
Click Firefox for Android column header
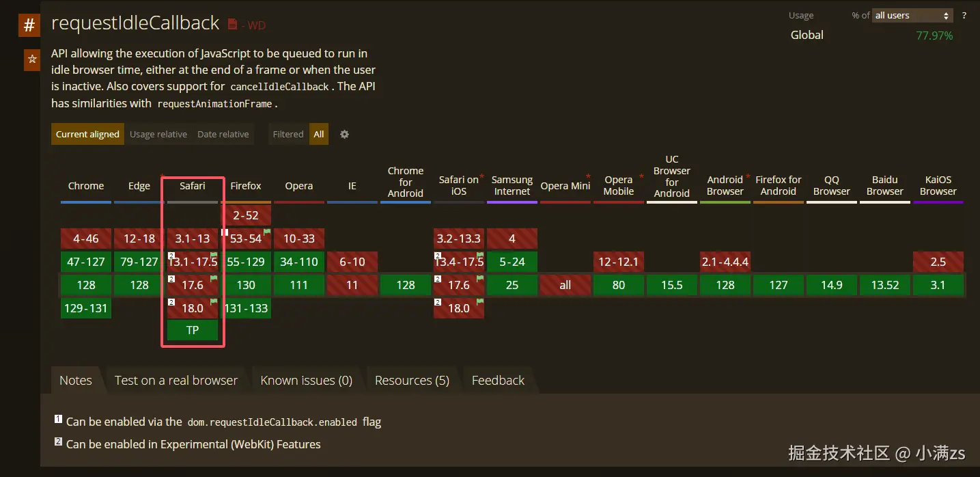click(x=779, y=185)
